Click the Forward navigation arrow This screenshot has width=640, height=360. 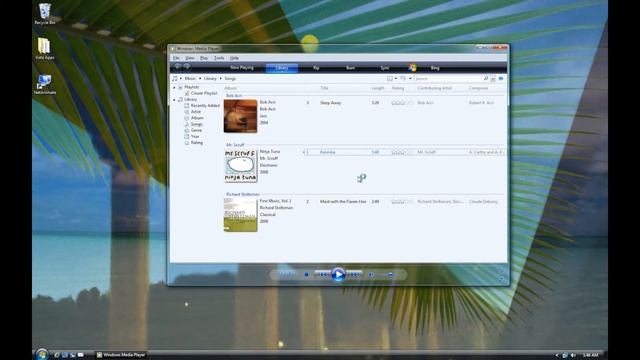pos(187,67)
